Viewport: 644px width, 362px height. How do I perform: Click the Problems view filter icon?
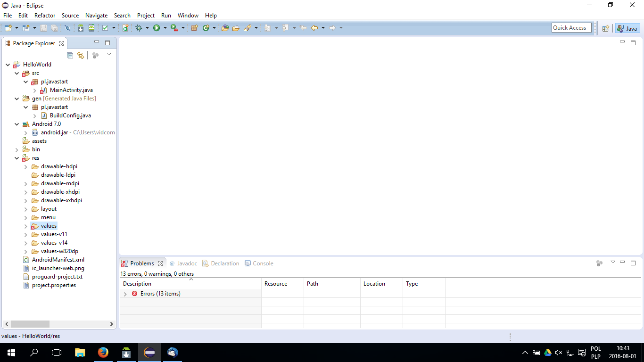click(600, 263)
